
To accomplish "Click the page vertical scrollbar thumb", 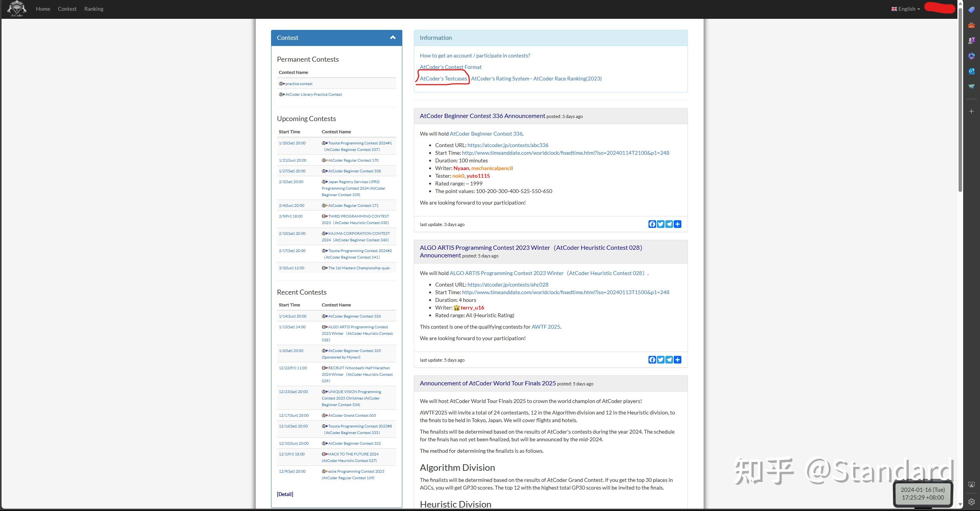I will pyautogui.click(x=960, y=100).
